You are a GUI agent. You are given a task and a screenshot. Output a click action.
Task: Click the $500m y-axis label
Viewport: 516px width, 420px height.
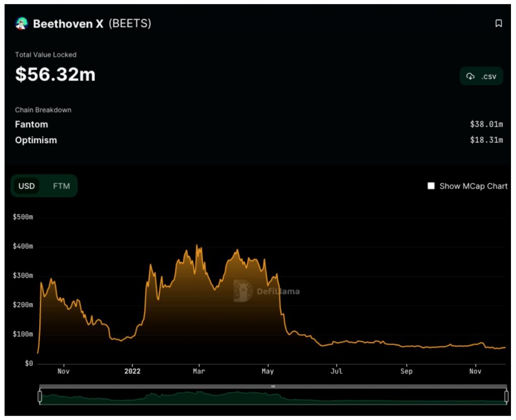(x=23, y=217)
